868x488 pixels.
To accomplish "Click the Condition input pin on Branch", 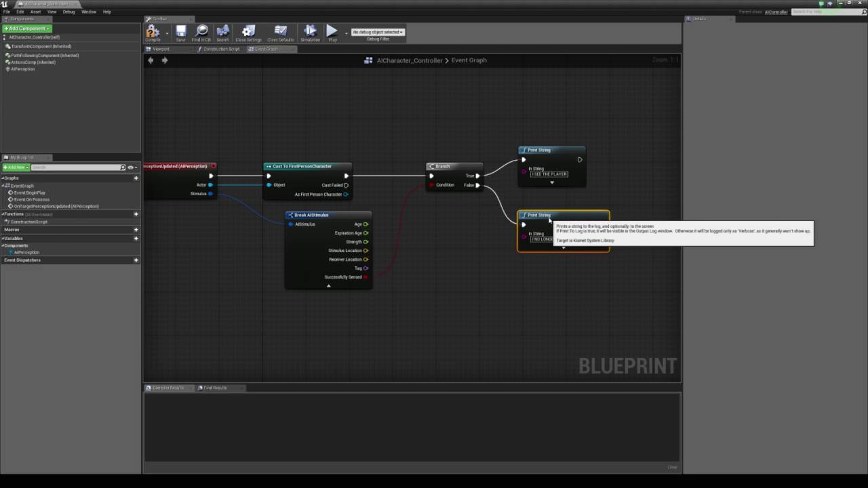I will tap(431, 185).
